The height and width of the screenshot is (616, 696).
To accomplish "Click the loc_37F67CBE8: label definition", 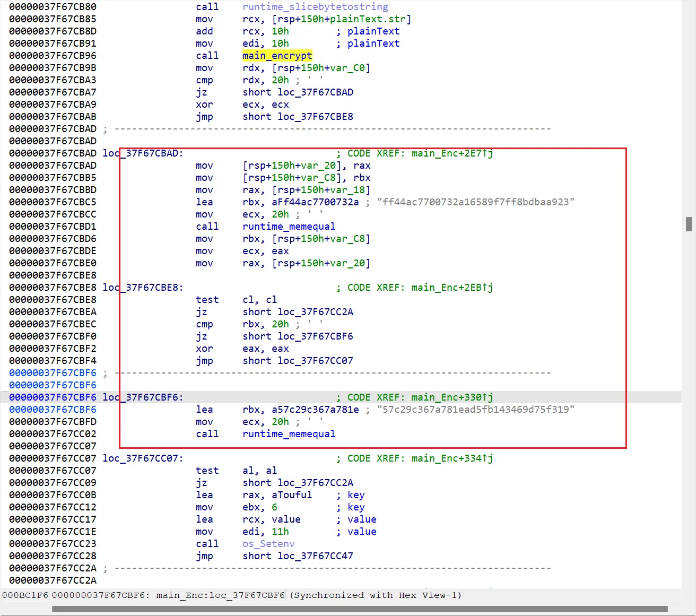I will tap(143, 288).
